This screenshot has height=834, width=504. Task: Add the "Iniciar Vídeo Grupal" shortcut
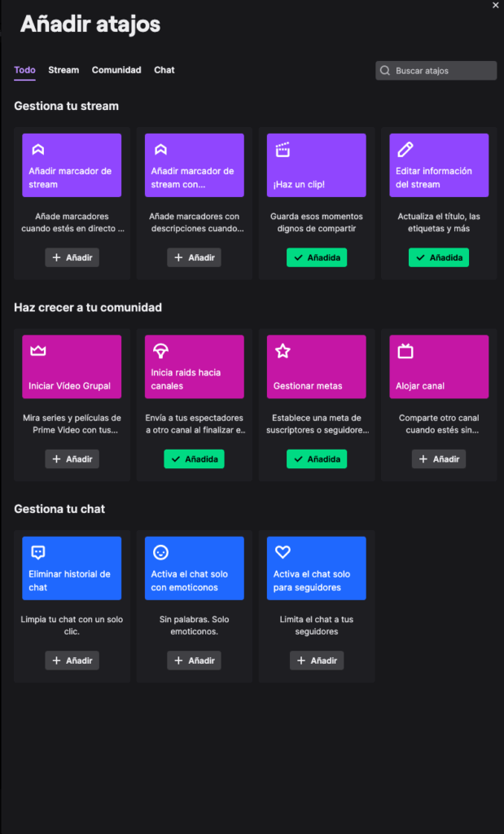tap(72, 459)
